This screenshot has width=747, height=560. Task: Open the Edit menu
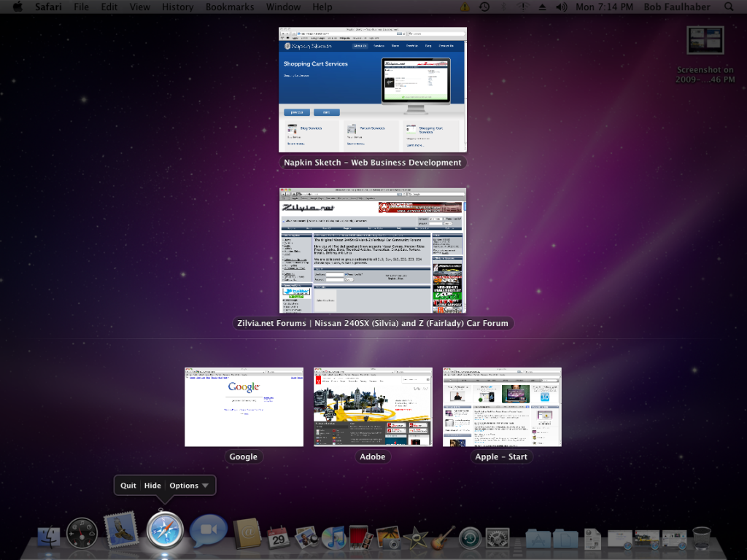pyautogui.click(x=109, y=7)
